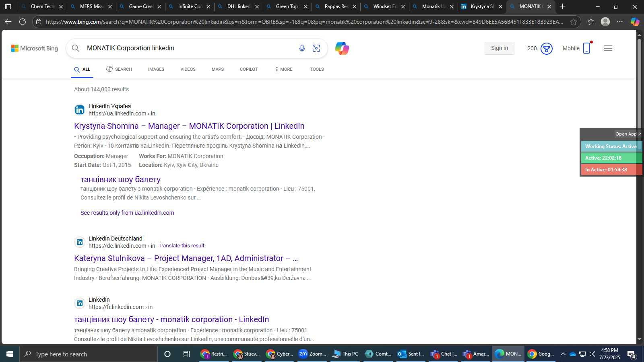Image resolution: width=644 pixels, height=362 pixels.
Task: View site information lock icon
Action: click(x=39, y=22)
